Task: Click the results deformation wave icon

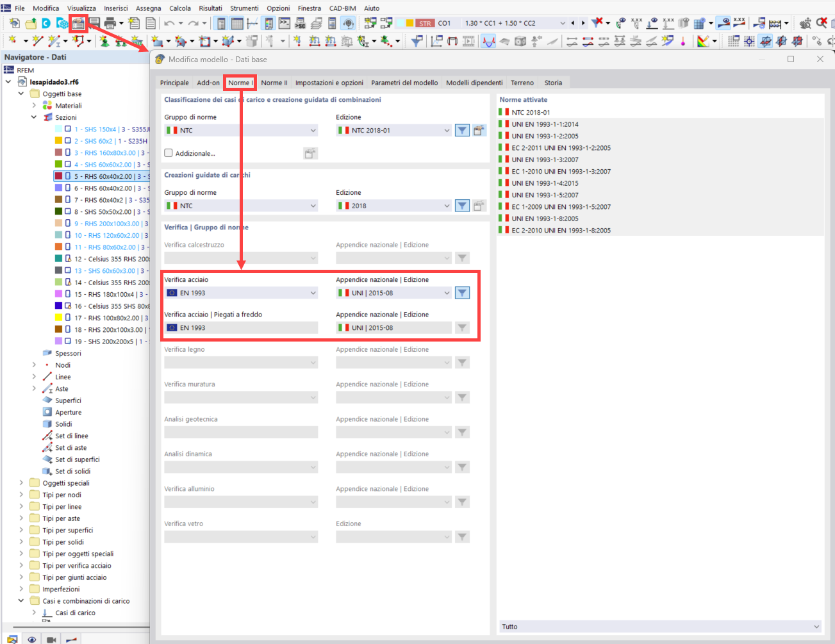Action: point(488,41)
